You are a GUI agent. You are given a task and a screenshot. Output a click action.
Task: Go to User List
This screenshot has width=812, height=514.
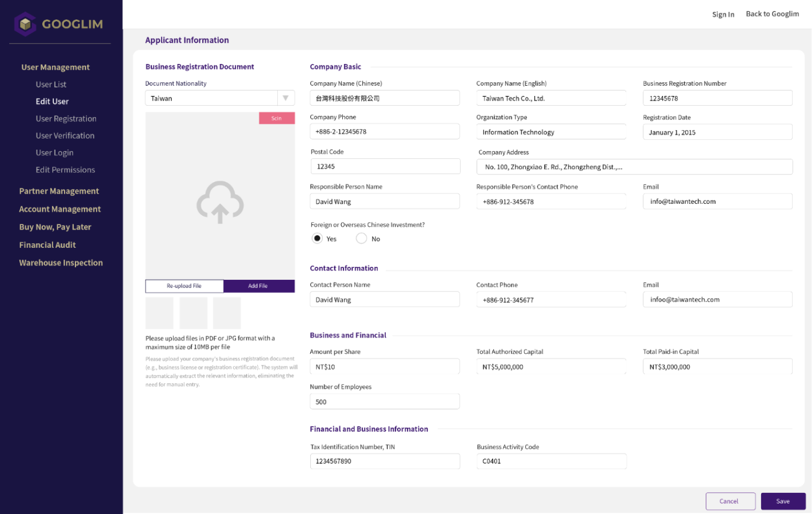(51, 84)
